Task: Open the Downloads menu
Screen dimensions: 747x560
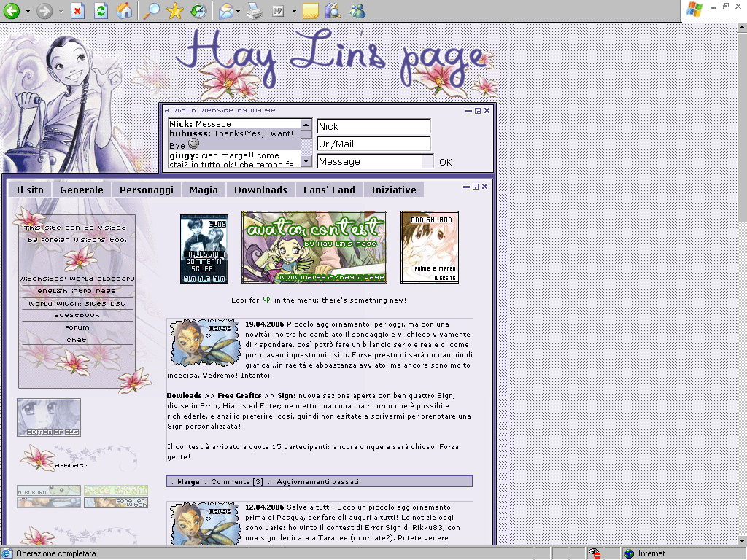Action: [260, 190]
